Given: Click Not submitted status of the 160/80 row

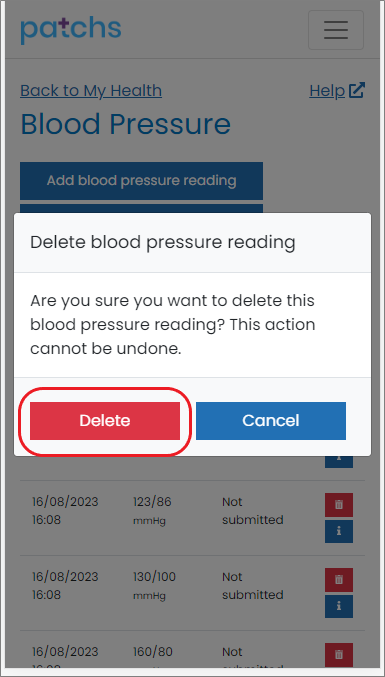Looking at the screenshot, I should click(x=252, y=659).
